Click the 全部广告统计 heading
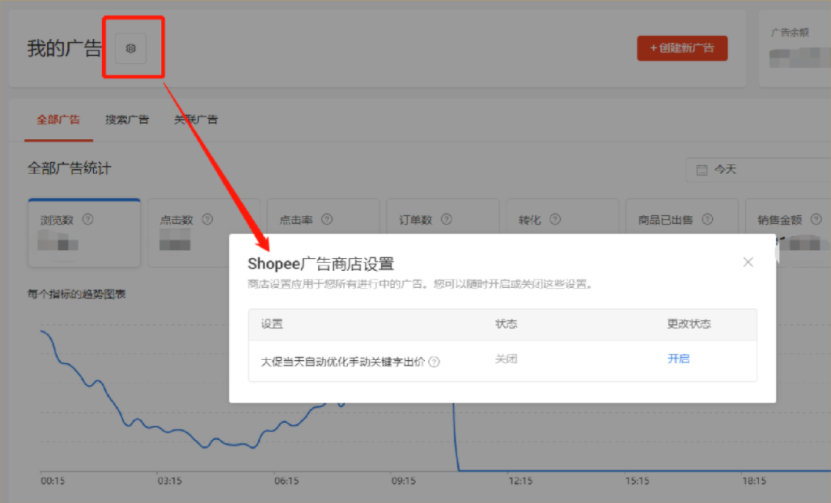 pos(69,169)
